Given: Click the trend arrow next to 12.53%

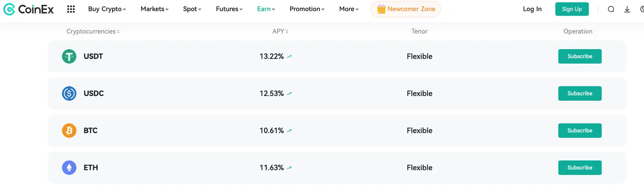Looking at the screenshot, I should 289,94.
